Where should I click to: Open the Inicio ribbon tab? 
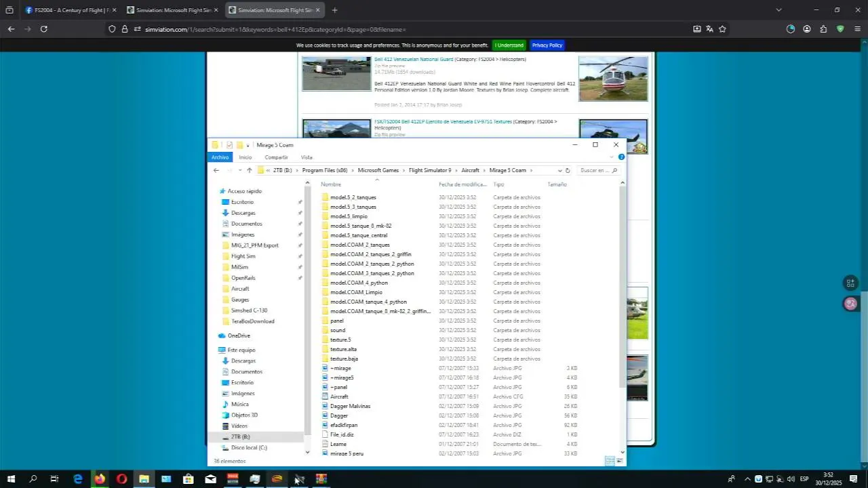245,157
